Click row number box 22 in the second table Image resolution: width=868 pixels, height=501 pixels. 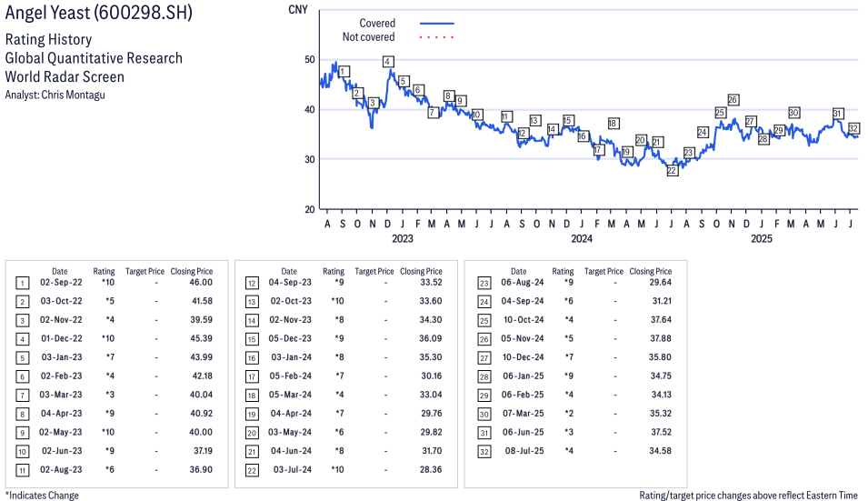(252, 471)
